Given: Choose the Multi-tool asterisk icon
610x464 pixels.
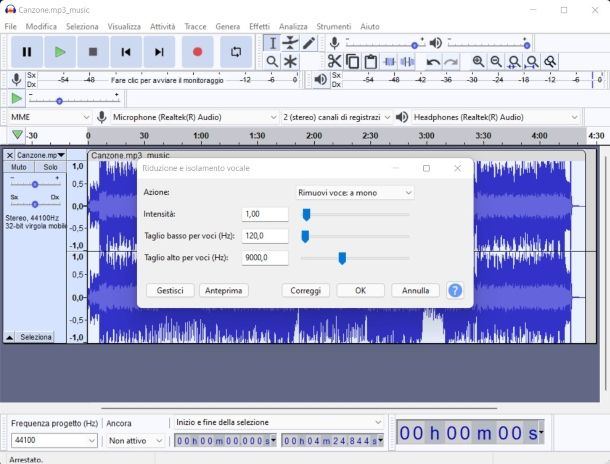Looking at the screenshot, I should [290, 61].
